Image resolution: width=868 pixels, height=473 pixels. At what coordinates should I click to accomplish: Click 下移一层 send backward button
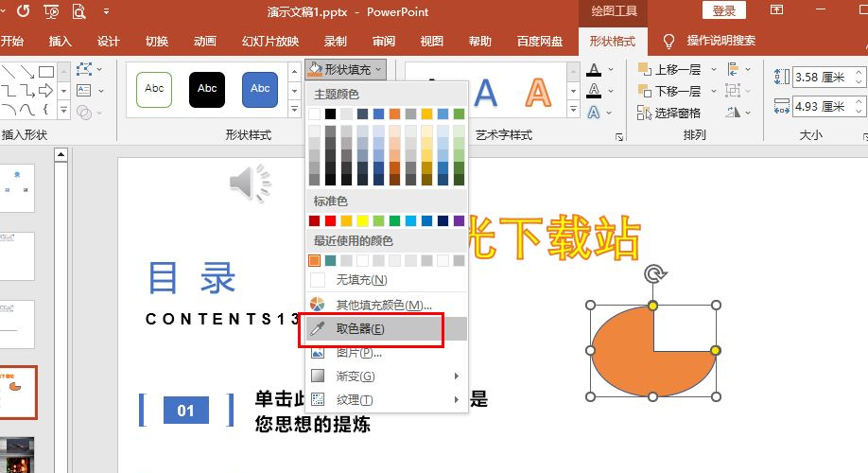[x=669, y=91]
